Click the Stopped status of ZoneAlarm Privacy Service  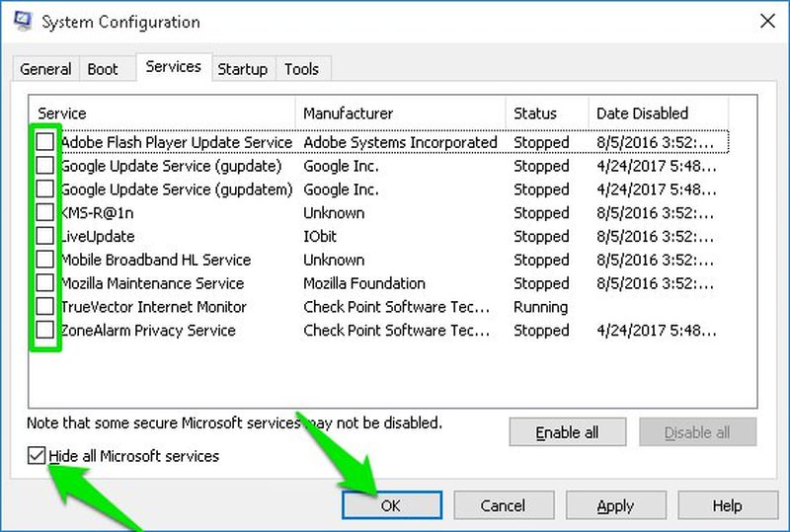click(x=541, y=331)
